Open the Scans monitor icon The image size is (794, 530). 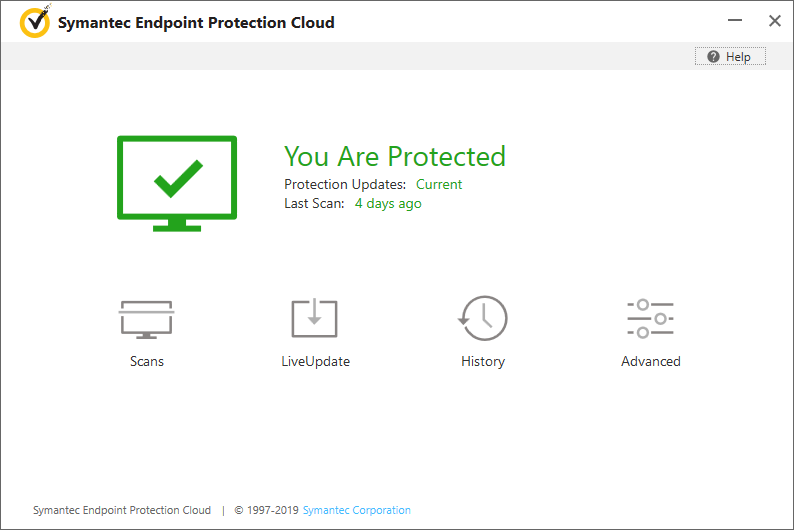[x=147, y=319]
